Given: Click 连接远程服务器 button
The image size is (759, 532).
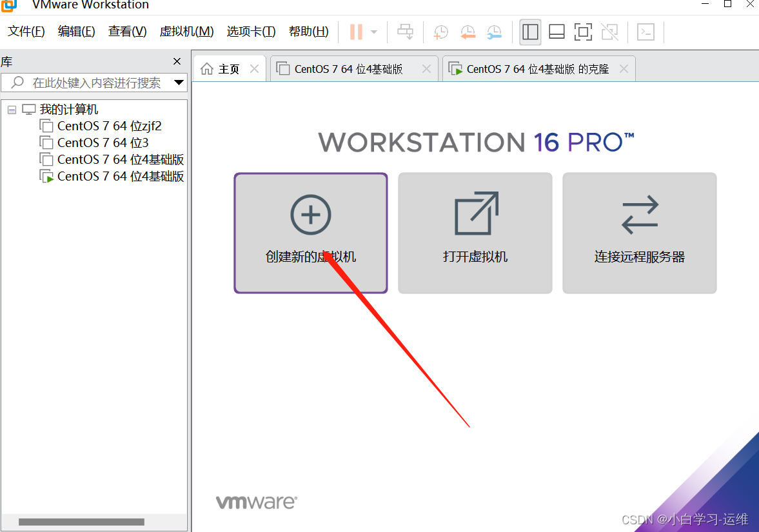Looking at the screenshot, I should 640,233.
